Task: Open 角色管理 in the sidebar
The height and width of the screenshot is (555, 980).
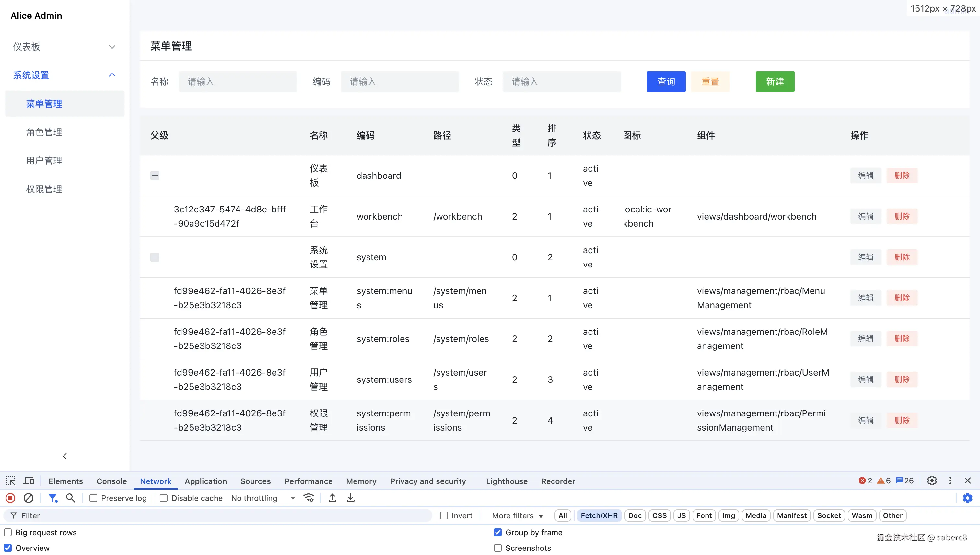Action: [x=44, y=132]
